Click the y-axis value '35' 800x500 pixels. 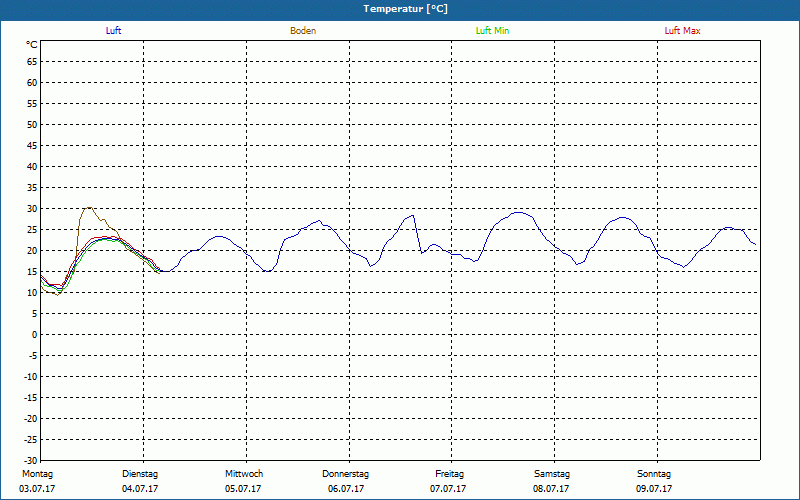coord(32,188)
